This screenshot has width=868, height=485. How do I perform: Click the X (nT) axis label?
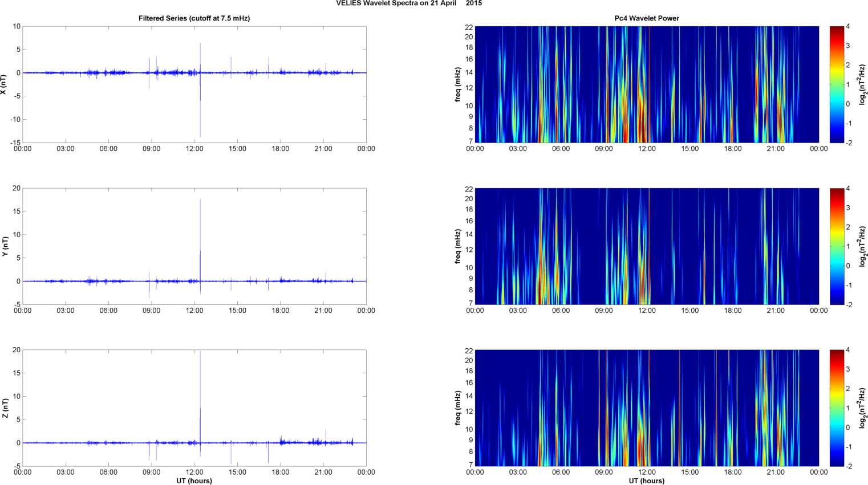4,84
